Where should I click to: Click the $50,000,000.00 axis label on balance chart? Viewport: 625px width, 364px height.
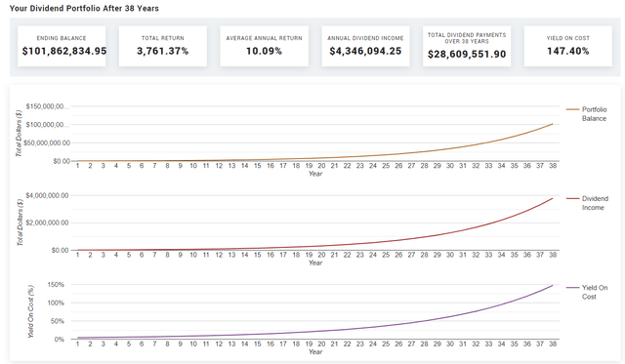click(x=47, y=143)
